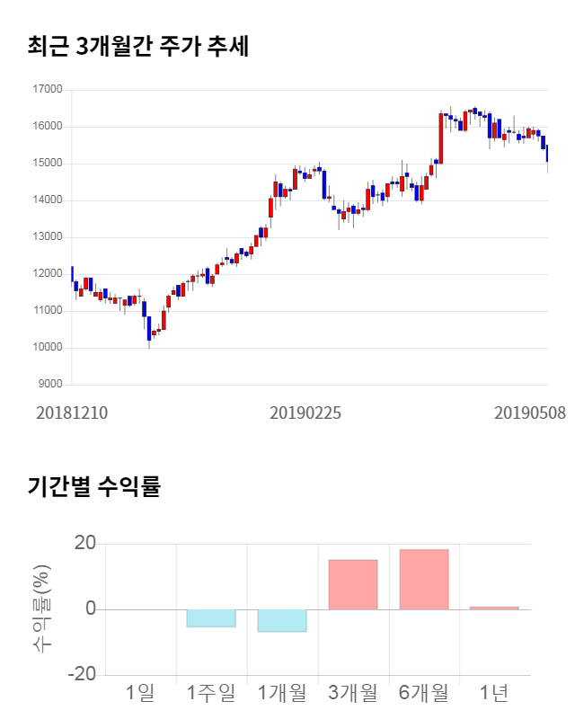Select the 20190225 date label
The width and height of the screenshot is (575, 728).
[305, 413]
